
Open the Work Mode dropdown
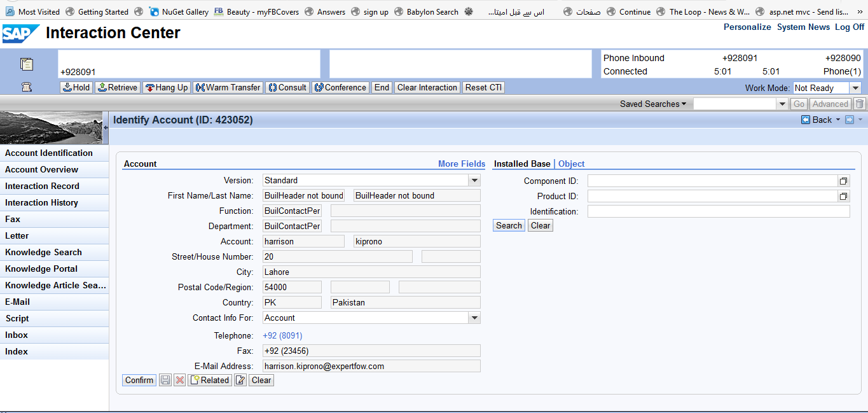click(x=855, y=88)
